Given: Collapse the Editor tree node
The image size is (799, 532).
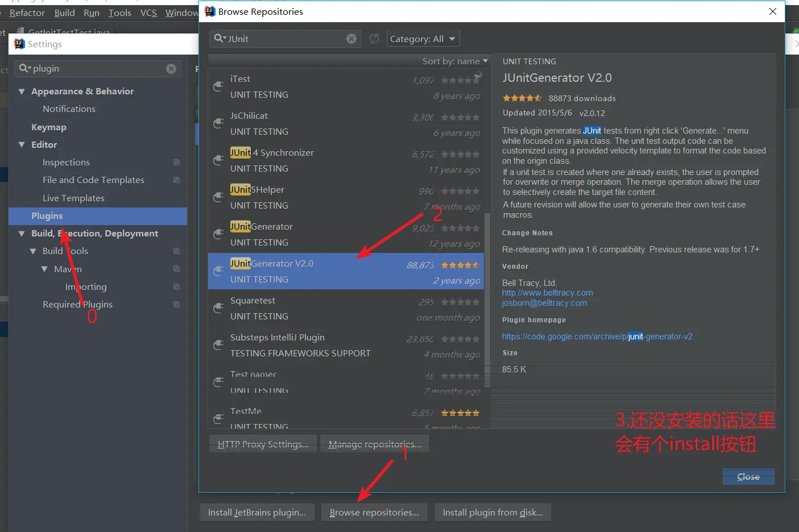Looking at the screenshot, I should tap(22, 145).
